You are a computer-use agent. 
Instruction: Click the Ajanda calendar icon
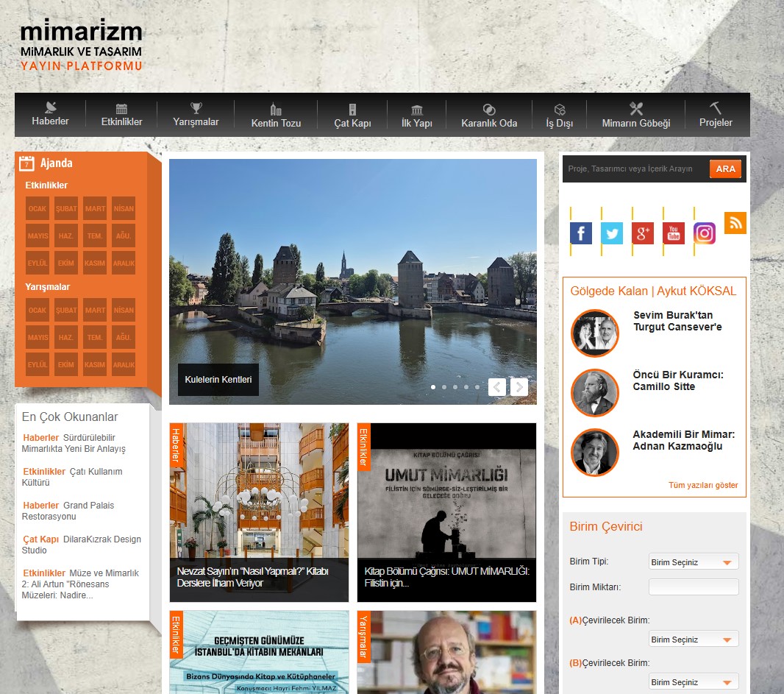tap(26, 163)
